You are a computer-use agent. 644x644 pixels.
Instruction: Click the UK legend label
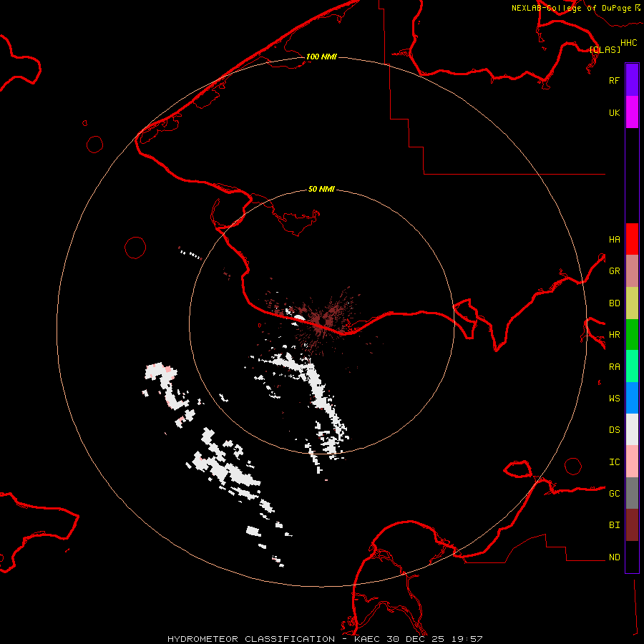614,112
